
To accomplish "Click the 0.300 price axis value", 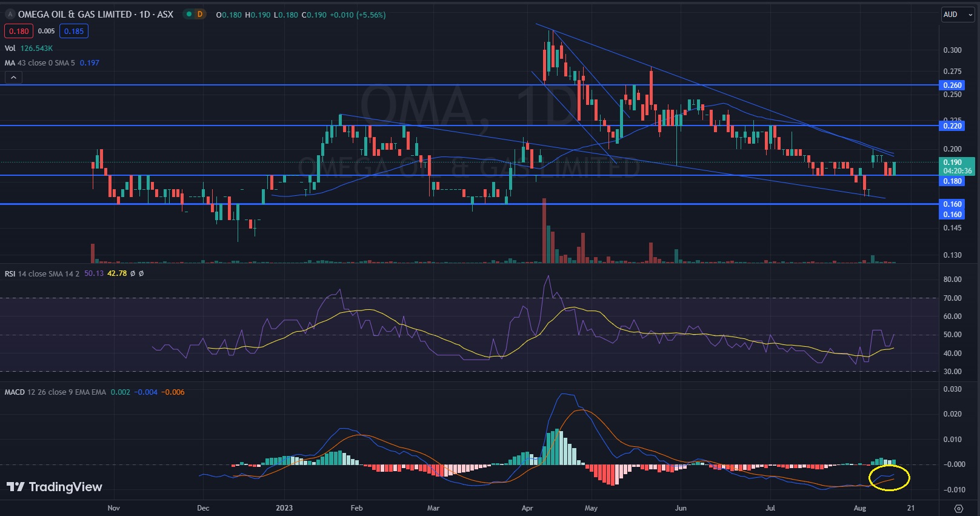I will (952, 50).
